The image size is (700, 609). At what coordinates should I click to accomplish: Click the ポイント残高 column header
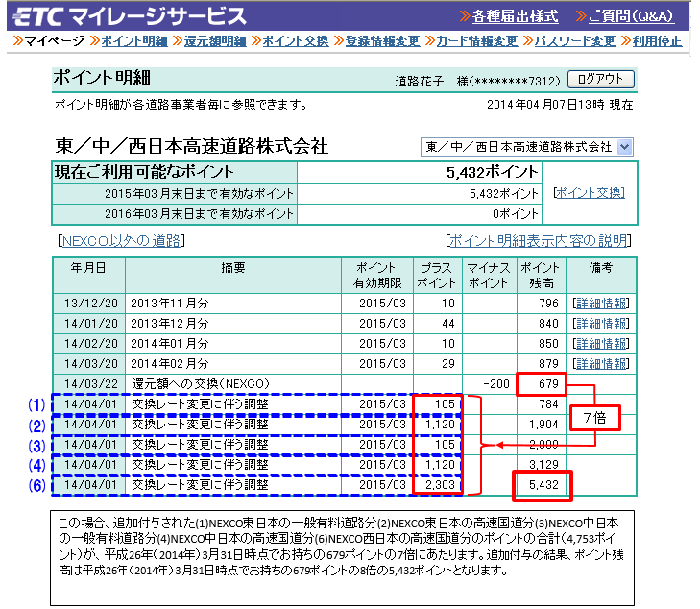[x=541, y=276]
